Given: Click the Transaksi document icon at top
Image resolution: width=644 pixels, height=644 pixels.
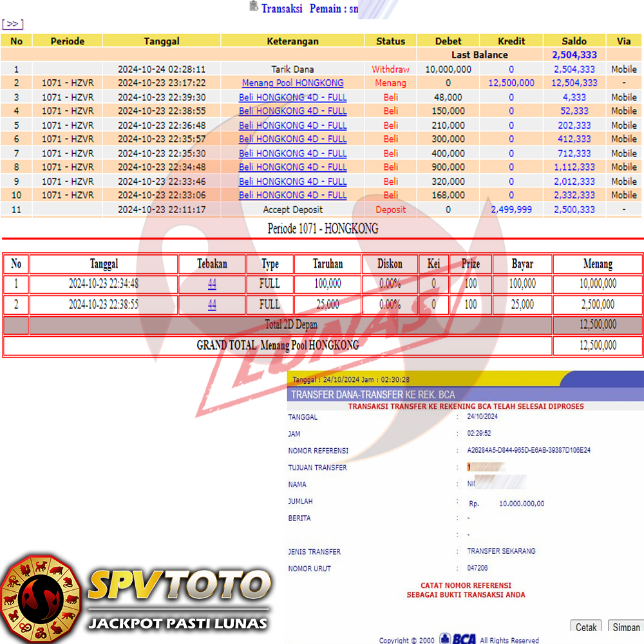Looking at the screenshot, I should tap(254, 7).
